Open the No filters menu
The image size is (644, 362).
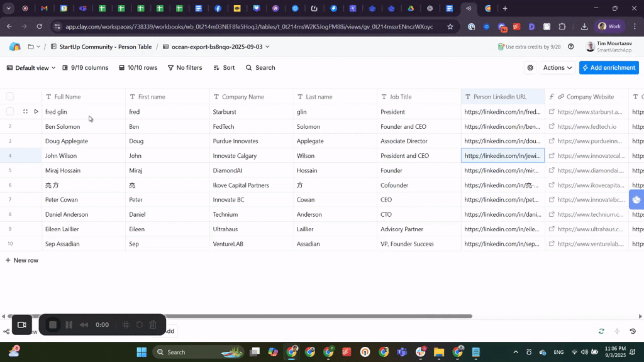tap(184, 68)
